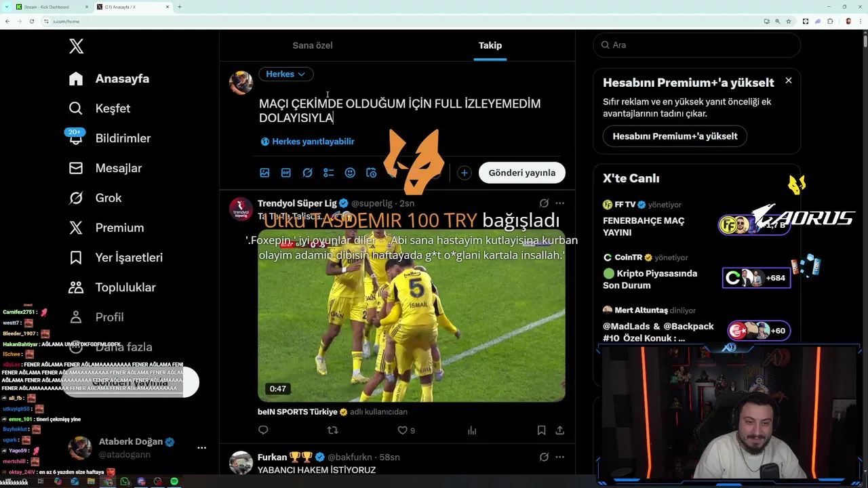Switch to Stream - Kick Dashboard browser tab
Screen dimensions: 868x488
[x=53, y=7]
